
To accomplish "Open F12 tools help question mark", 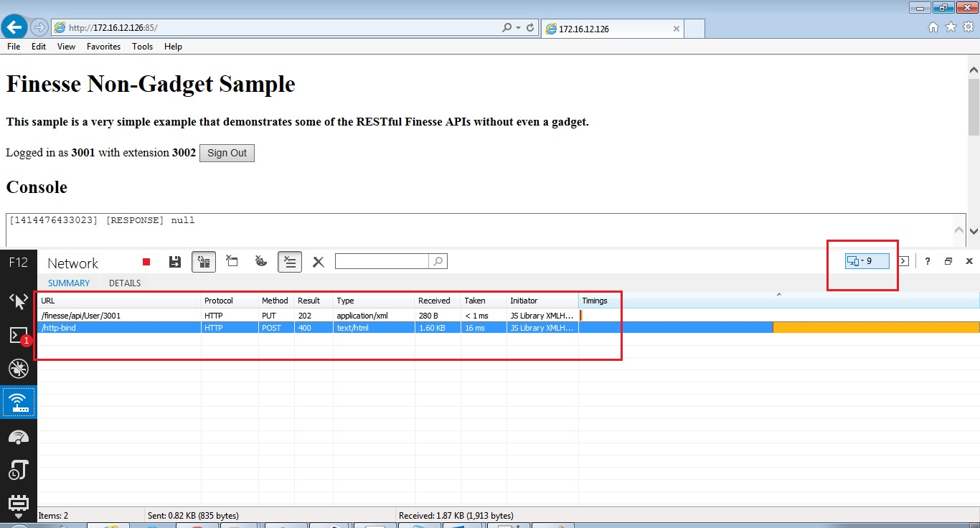I will 928,261.
